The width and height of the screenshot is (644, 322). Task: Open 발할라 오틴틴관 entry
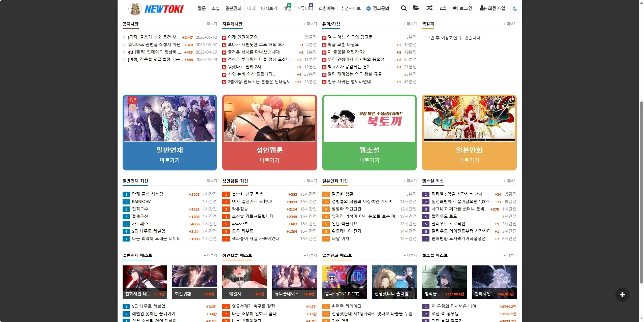tap(347, 209)
